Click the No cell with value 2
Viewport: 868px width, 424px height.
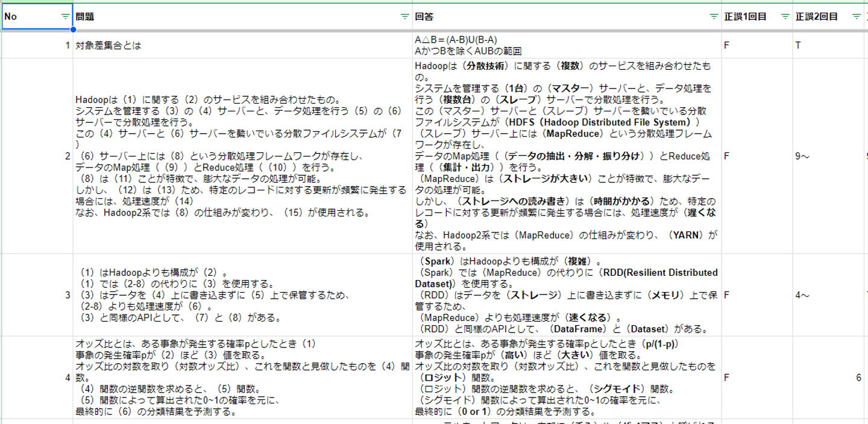(37, 156)
